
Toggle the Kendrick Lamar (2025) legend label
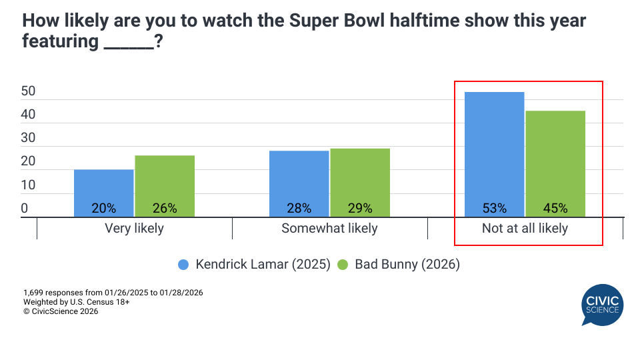263,265
